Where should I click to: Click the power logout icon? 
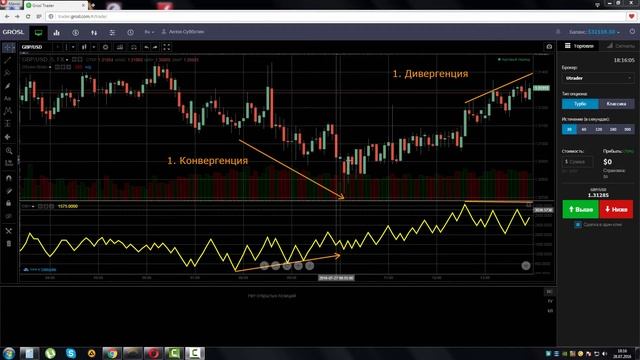(x=632, y=31)
